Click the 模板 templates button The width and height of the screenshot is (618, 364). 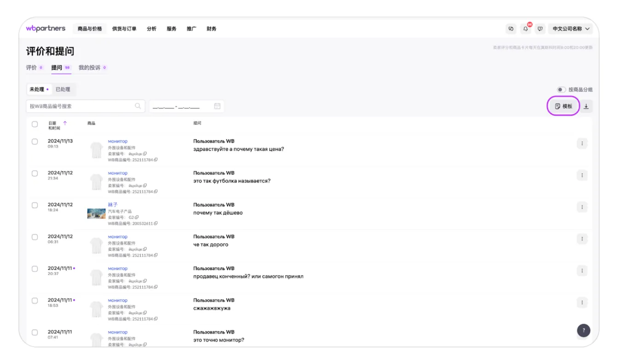(x=563, y=106)
